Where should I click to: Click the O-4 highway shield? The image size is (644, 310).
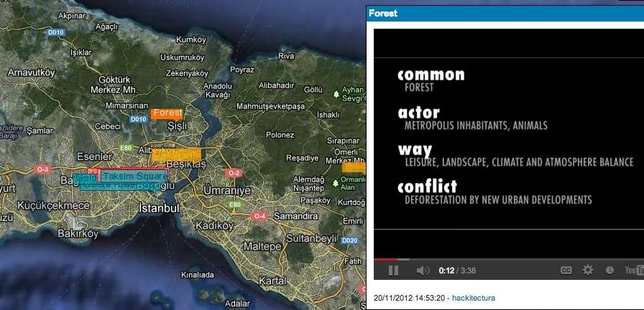pyautogui.click(x=260, y=216)
